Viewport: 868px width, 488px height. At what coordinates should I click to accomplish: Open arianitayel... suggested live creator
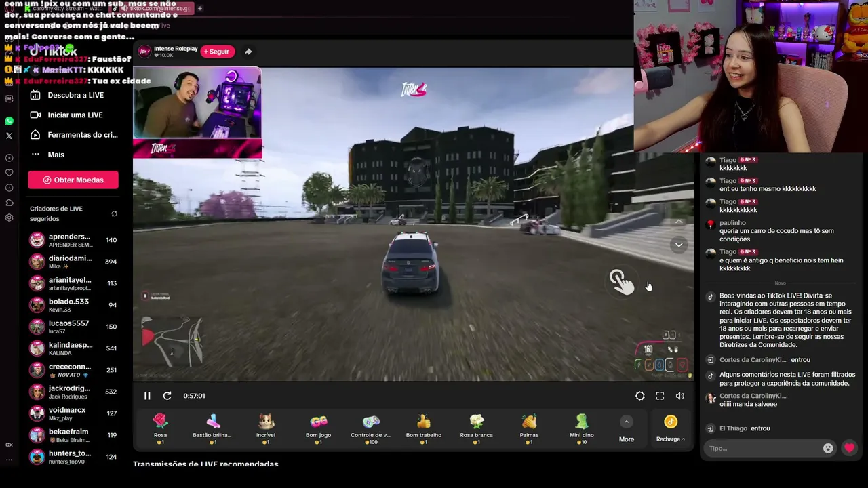(73, 283)
